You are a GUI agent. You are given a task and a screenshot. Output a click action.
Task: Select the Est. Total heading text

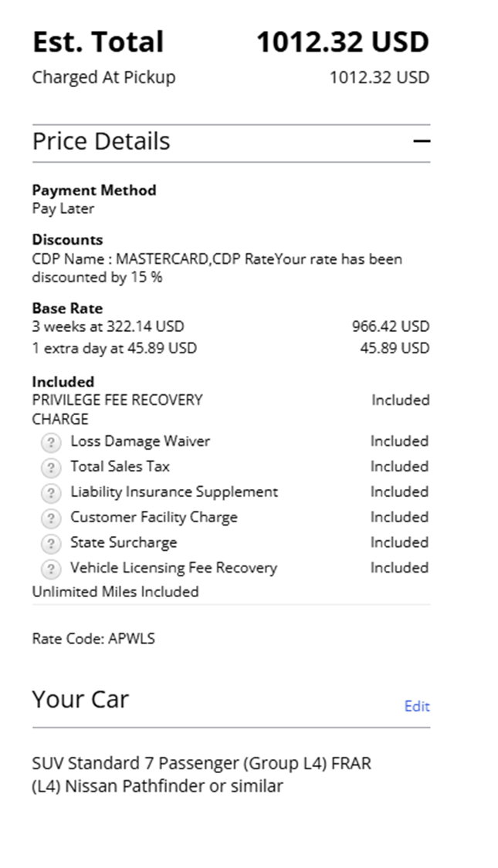tap(98, 42)
